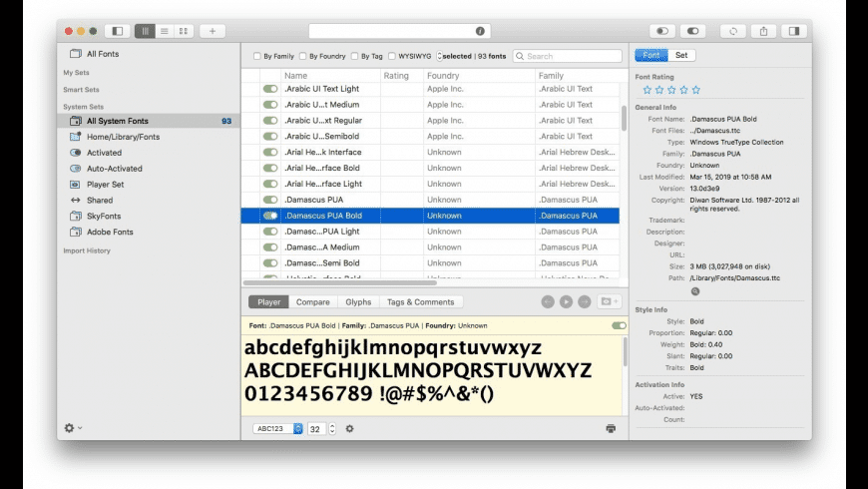Select the .Arial He...k Interface row
This screenshot has height=489, width=868.
tap(430, 153)
